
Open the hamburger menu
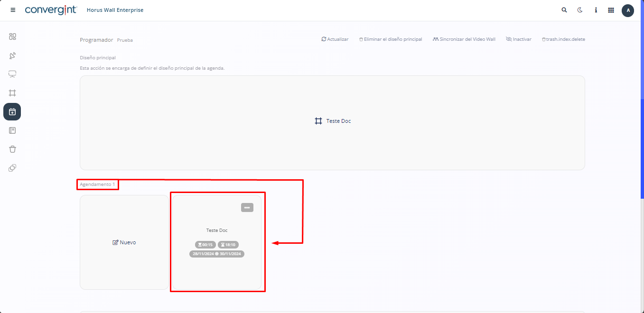click(x=13, y=10)
